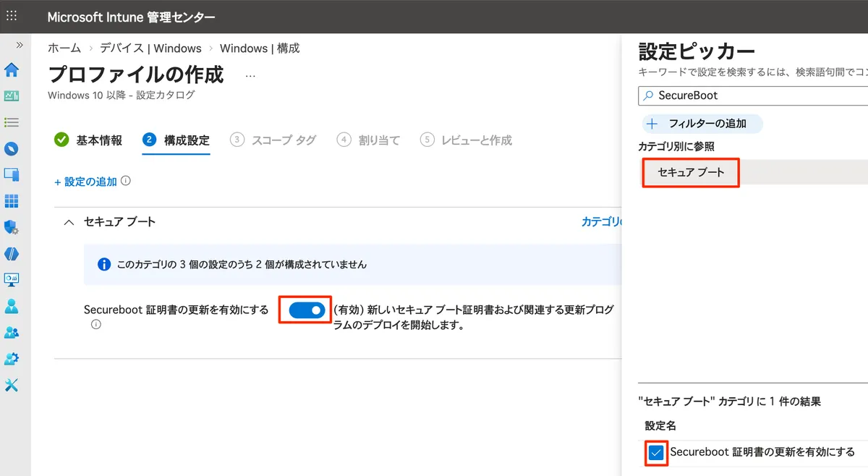
Task: Collapse the セキュア ブート category section
Action: (69, 223)
